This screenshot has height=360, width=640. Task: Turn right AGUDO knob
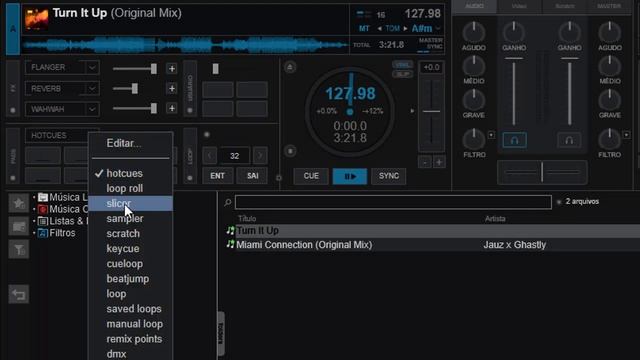coord(610,32)
